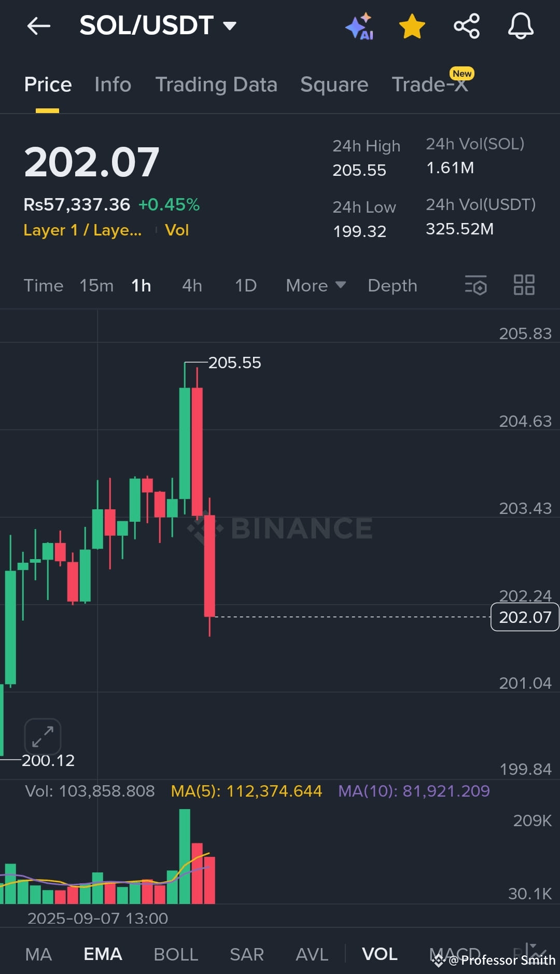Expand chart to fullscreen

(x=41, y=736)
